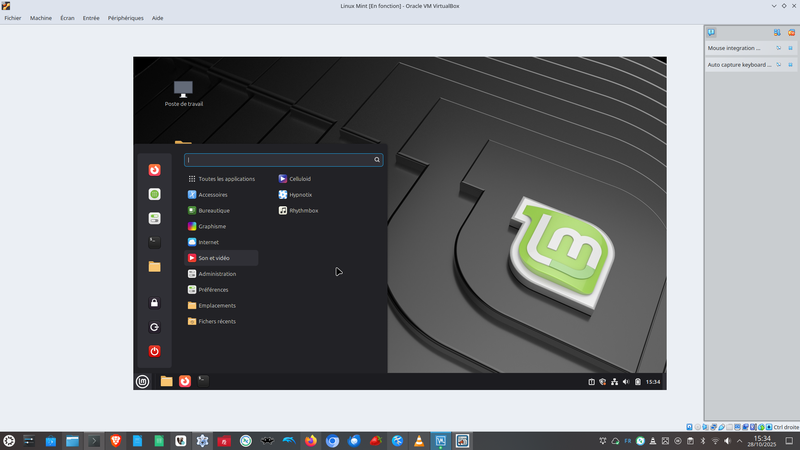Viewport: 800px width, 450px height.
Task: Click the application menu search field
Action: 278,159
